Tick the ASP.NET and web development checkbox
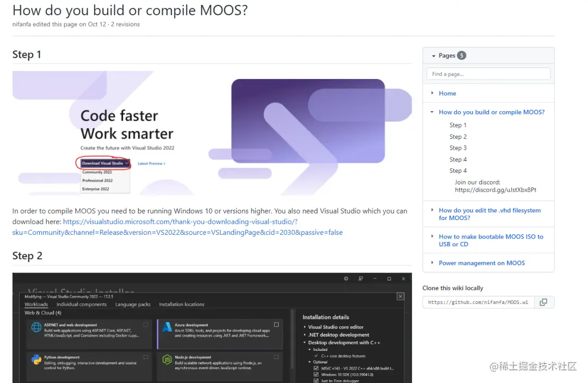 [x=145, y=325]
